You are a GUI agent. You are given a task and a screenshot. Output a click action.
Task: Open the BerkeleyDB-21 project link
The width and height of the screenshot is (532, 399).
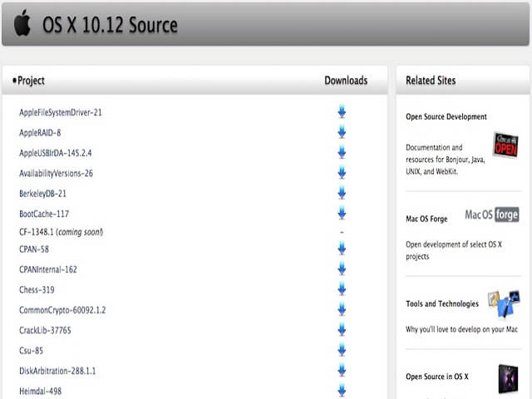tap(42, 194)
